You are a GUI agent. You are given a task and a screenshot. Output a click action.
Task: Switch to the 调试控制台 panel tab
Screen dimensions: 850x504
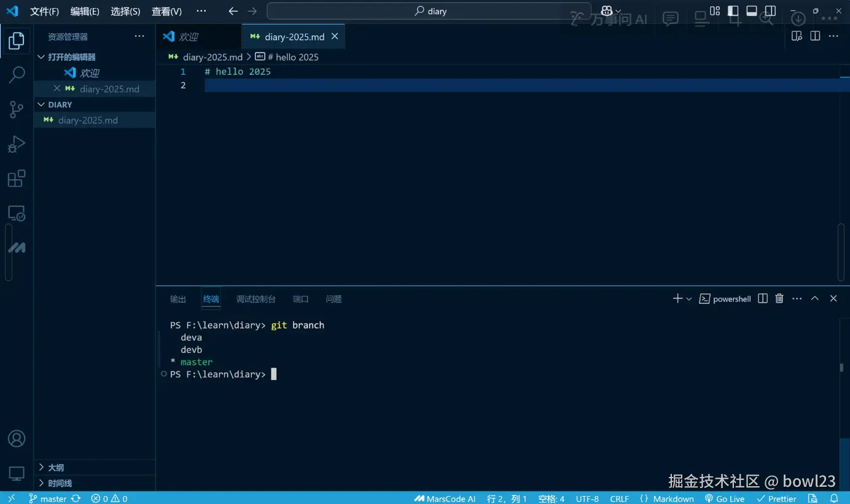pyautogui.click(x=256, y=299)
